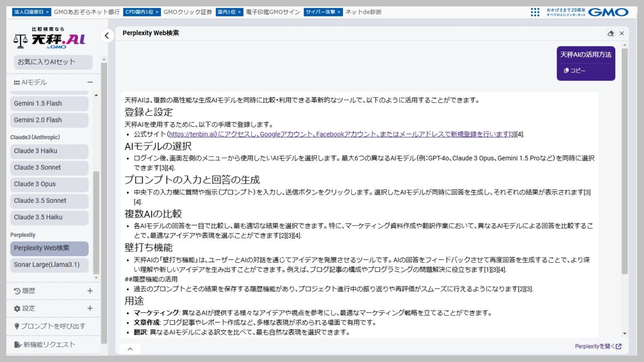Toggle the Sonar Large(Llama3.1) model selection
The width and height of the screenshot is (644, 362).
pyautogui.click(x=49, y=265)
